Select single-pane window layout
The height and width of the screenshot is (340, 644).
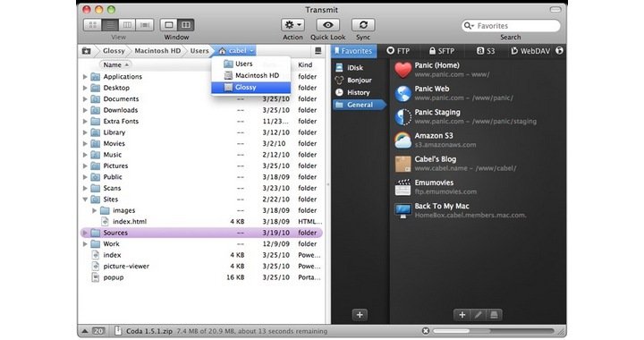tap(168, 25)
